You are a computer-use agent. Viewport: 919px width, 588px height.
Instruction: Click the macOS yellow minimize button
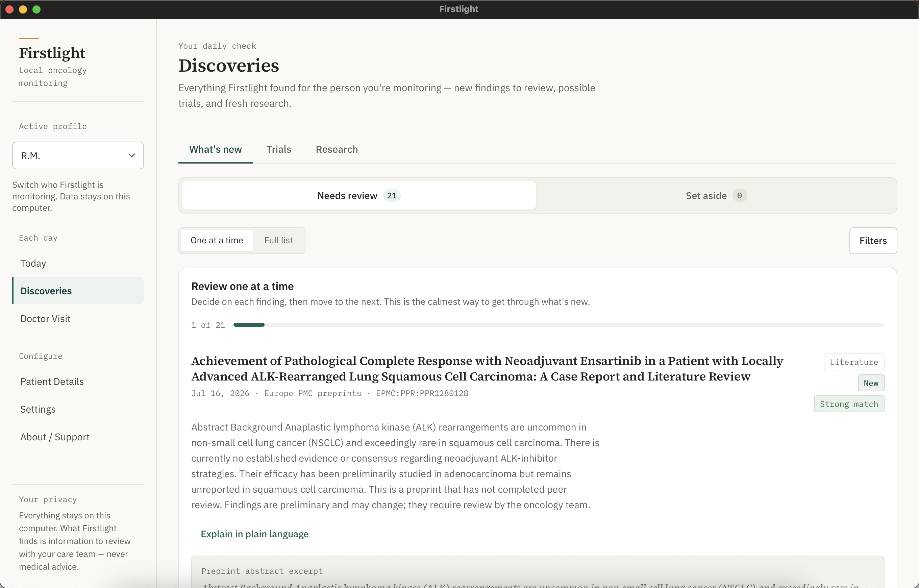pos(23,9)
